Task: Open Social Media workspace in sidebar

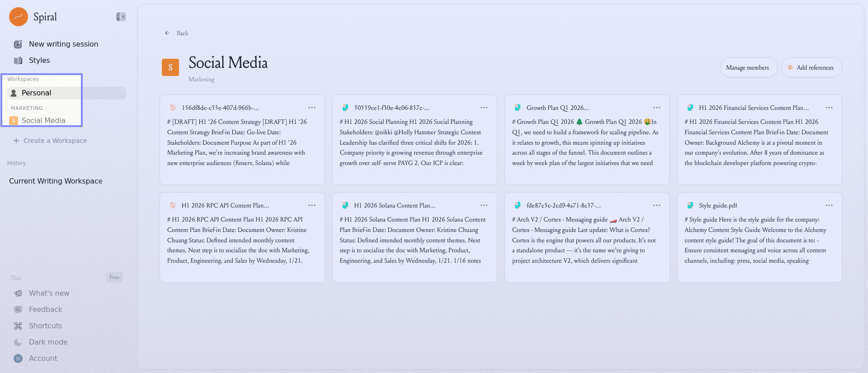Action: (43, 120)
